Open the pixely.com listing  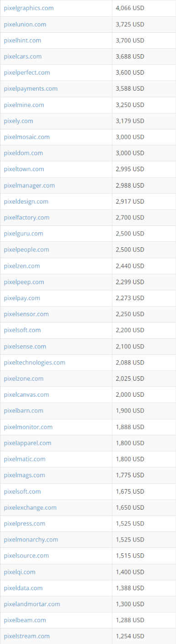(19, 121)
